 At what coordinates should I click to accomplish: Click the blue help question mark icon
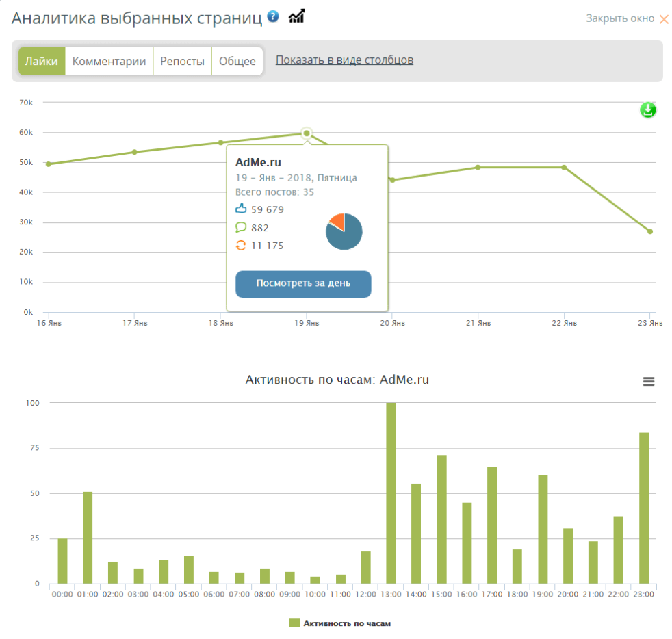click(273, 16)
